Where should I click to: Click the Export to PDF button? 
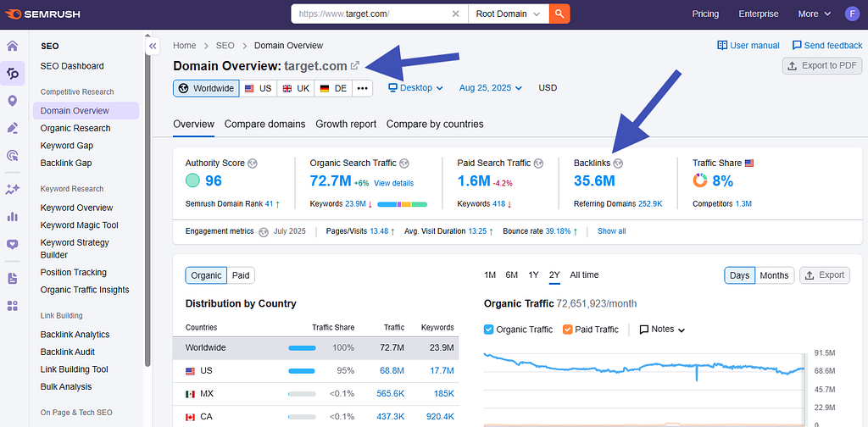coord(822,66)
